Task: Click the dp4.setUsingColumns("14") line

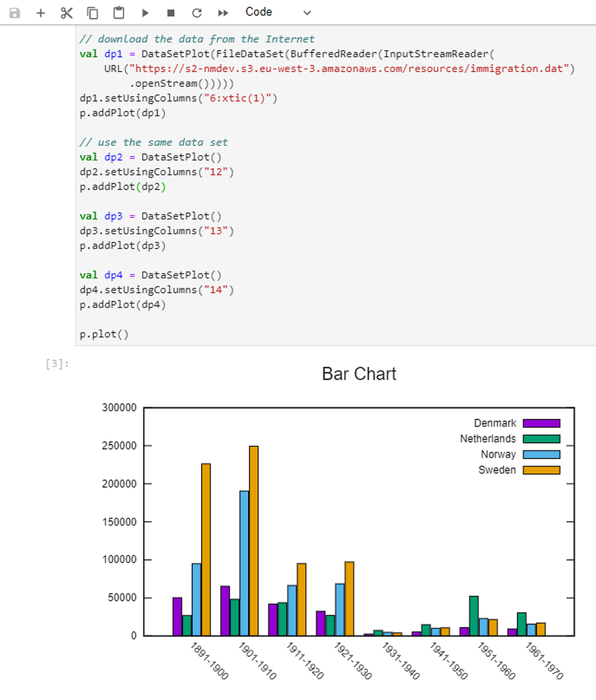Action: tap(157, 290)
